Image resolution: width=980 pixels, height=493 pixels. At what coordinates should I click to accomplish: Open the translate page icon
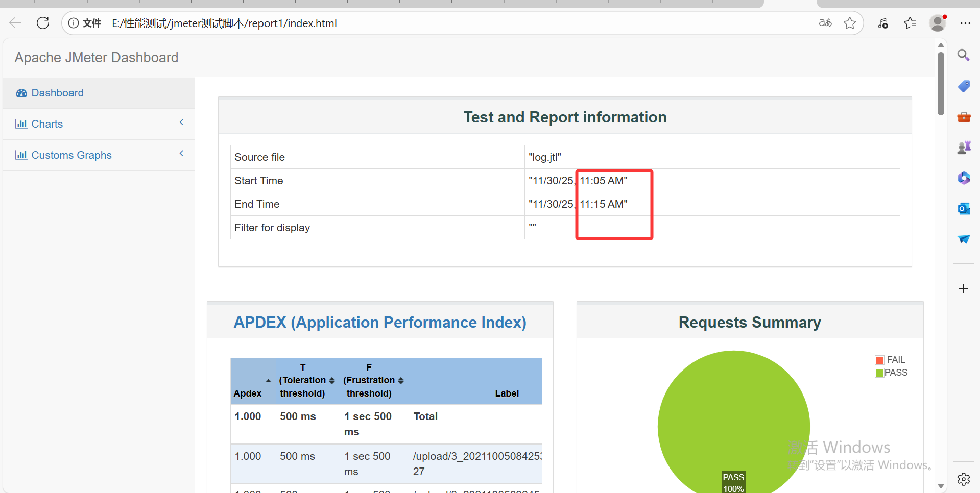coord(825,23)
